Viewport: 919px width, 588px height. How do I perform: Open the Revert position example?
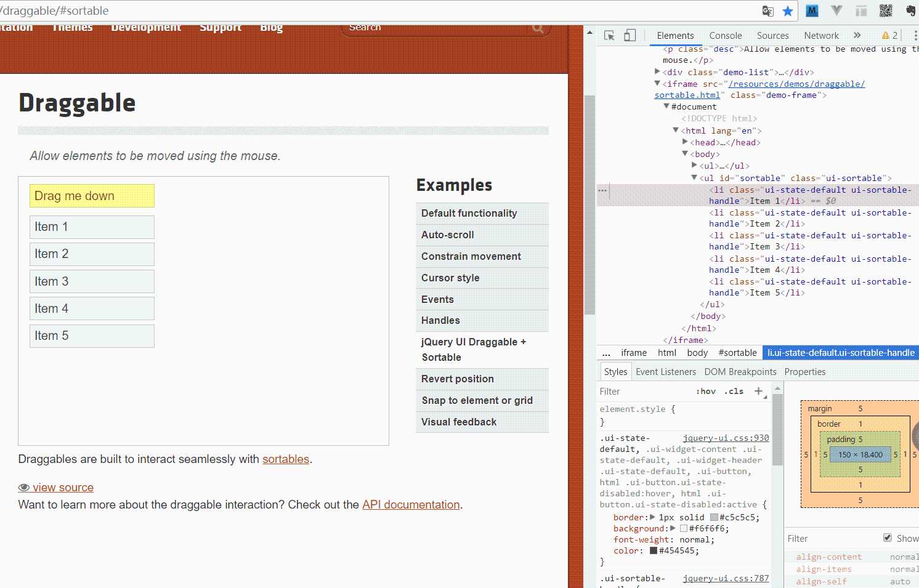(482, 379)
